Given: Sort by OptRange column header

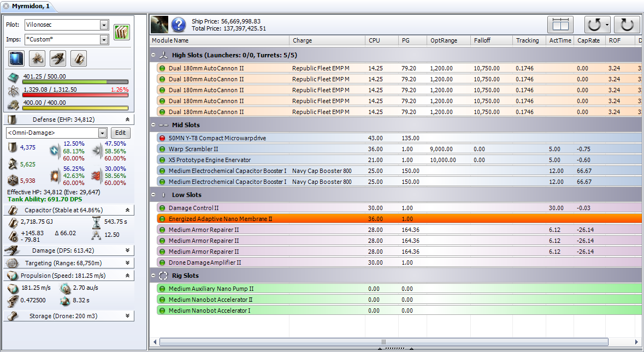Looking at the screenshot, I should [448, 40].
